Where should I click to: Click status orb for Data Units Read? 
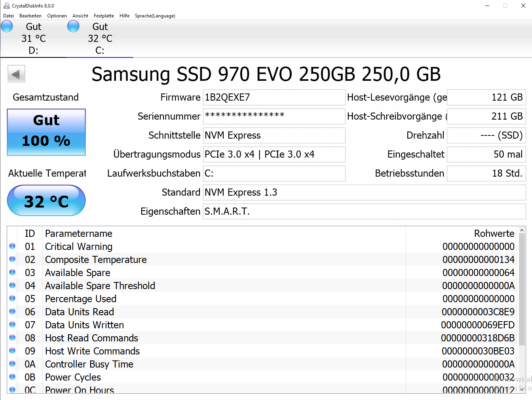pos(12,311)
